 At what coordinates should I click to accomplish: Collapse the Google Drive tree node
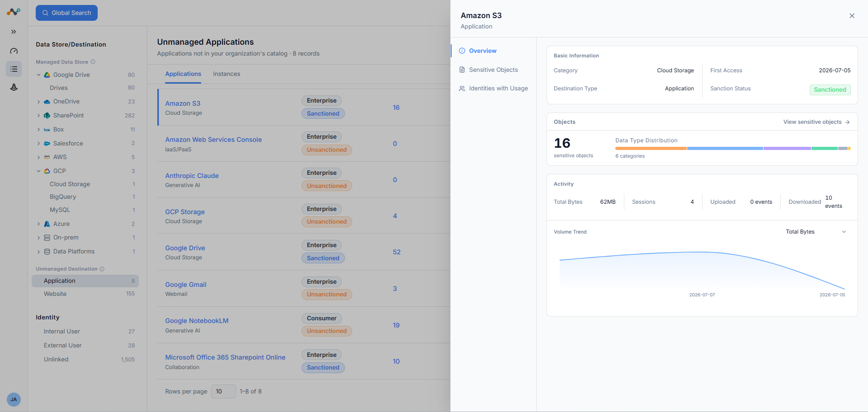click(x=39, y=75)
